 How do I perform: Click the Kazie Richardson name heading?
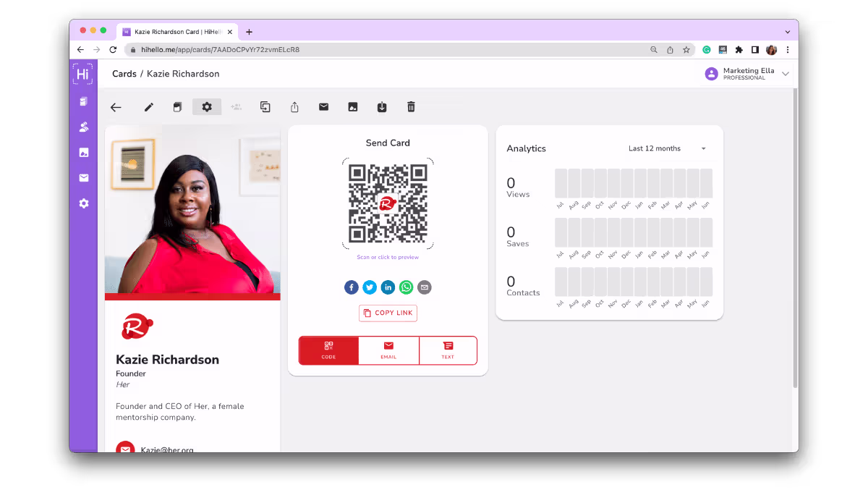coord(167,360)
